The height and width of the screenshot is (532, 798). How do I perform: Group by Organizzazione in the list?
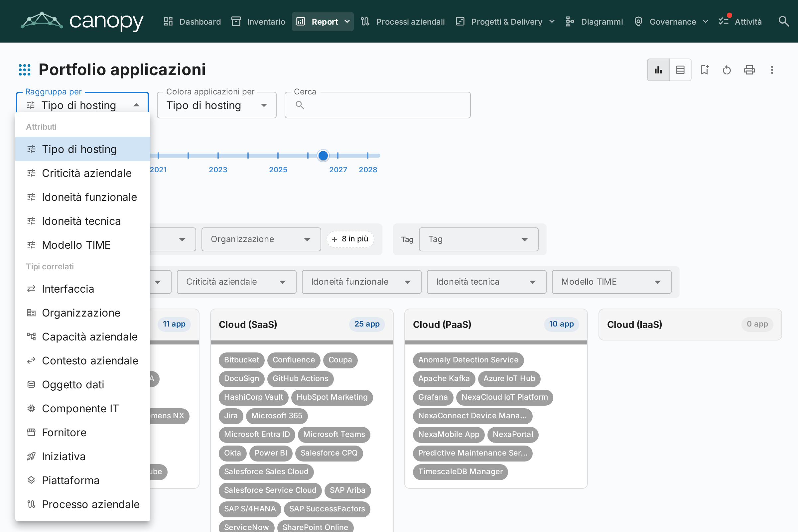83,313
